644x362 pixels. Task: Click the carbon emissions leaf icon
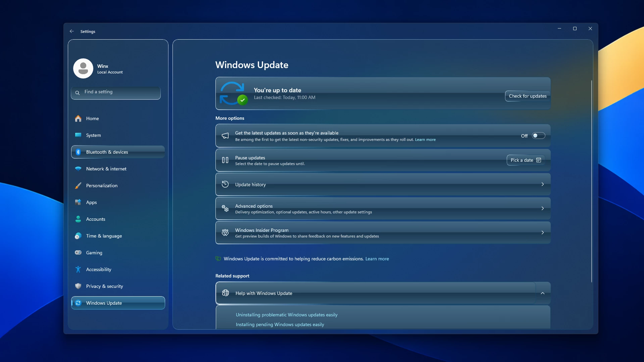tap(218, 259)
